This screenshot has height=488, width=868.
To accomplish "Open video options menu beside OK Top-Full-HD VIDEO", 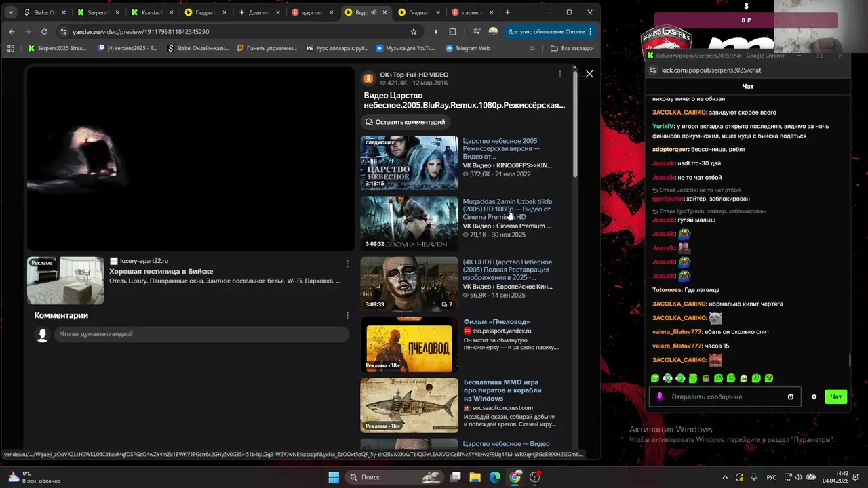I will click(x=559, y=75).
